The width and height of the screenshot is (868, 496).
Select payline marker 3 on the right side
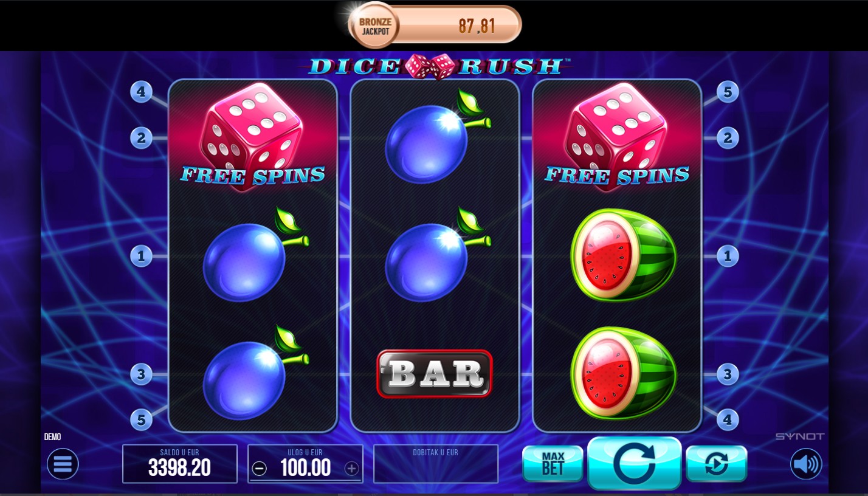[728, 374]
